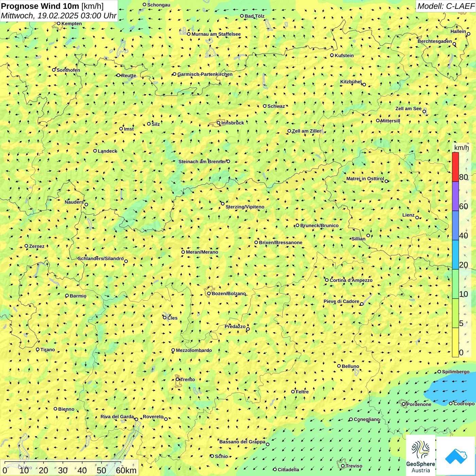
Task: Click the blue cloud-arrow logo
Action: point(456,456)
